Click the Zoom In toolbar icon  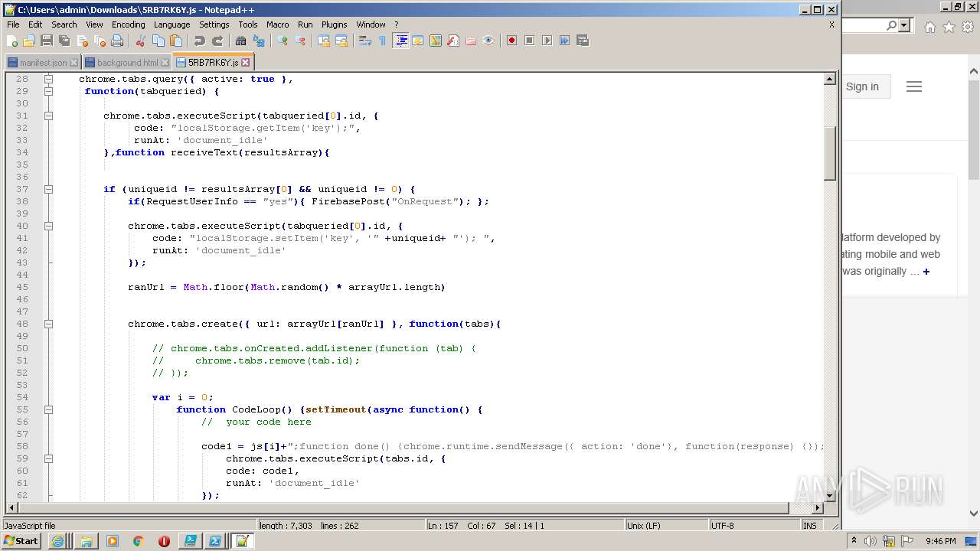pos(283,41)
